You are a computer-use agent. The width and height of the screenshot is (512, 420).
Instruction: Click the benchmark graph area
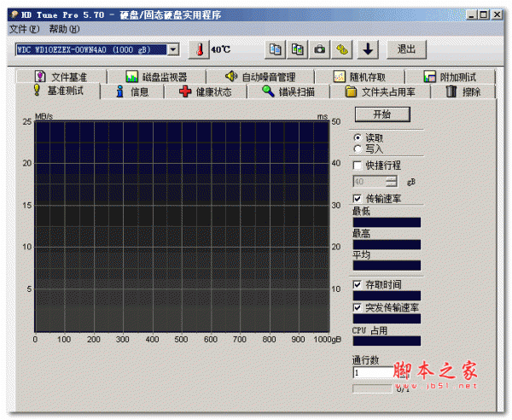182,227
